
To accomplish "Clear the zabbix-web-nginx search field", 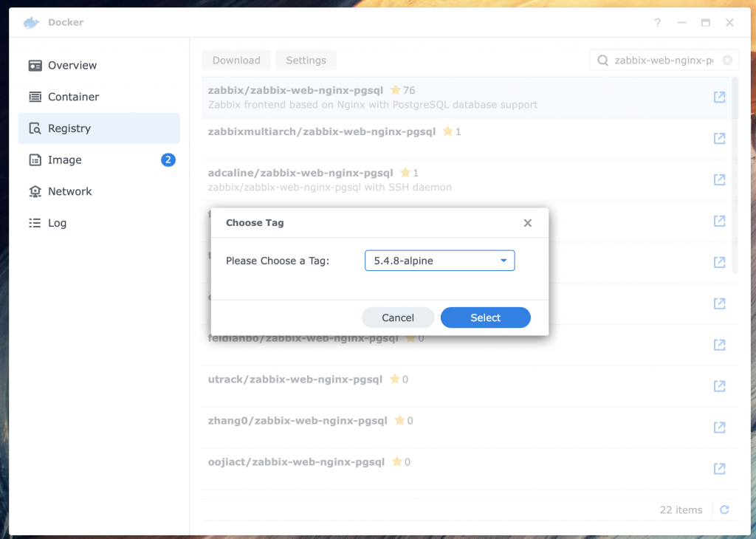I will tap(726, 60).
